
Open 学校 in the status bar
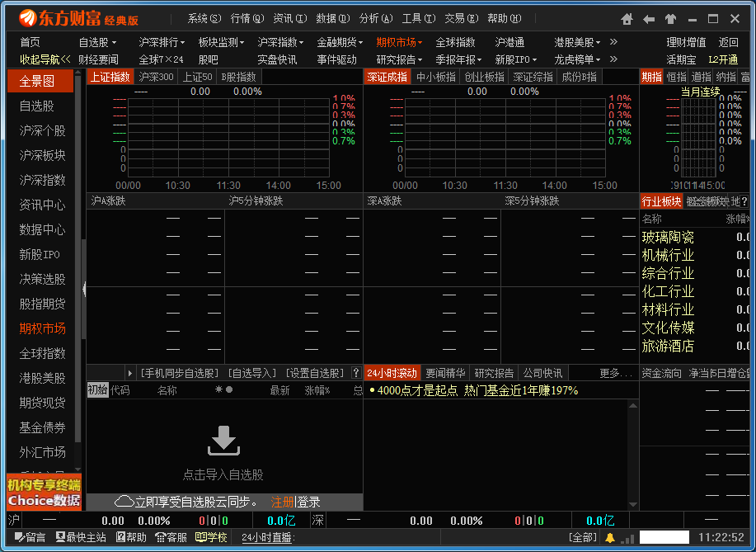pyautogui.click(x=211, y=537)
